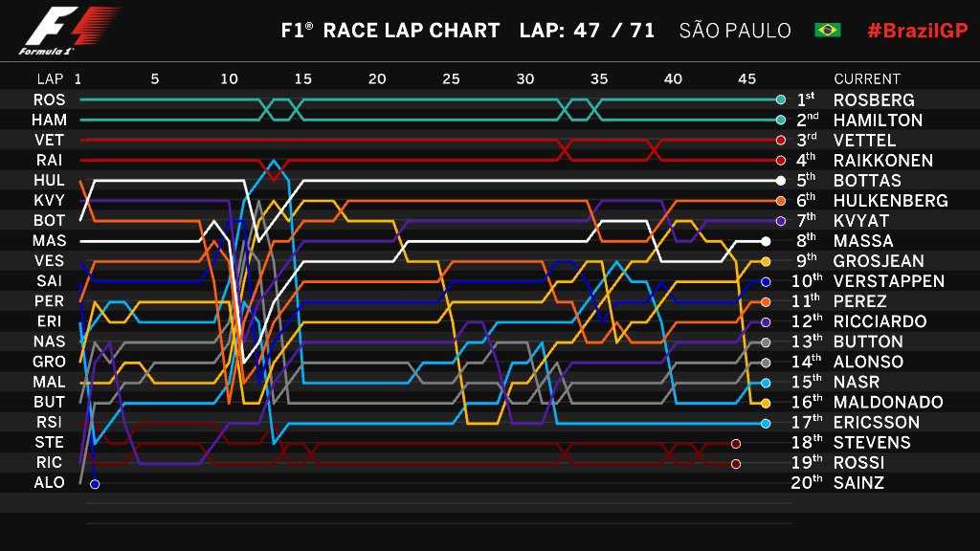Viewport: 980px width, 551px height.
Task: Click the VES grid label
Action: tap(50, 260)
